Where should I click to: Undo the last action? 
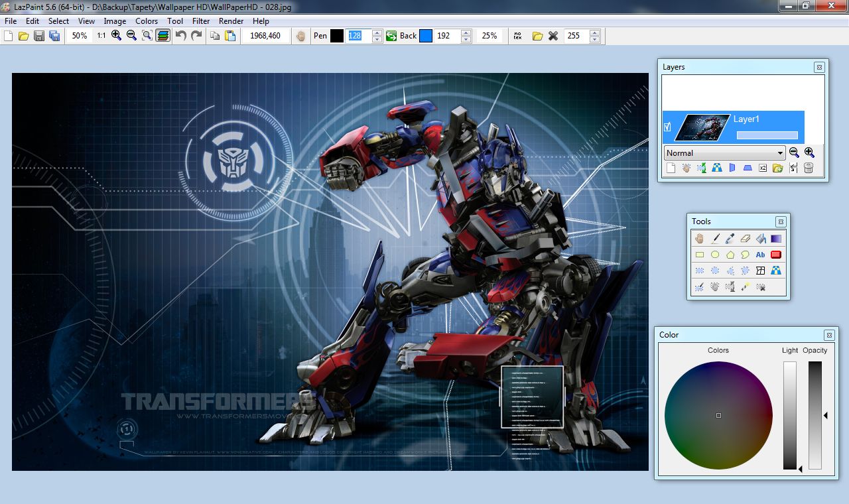point(181,36)
